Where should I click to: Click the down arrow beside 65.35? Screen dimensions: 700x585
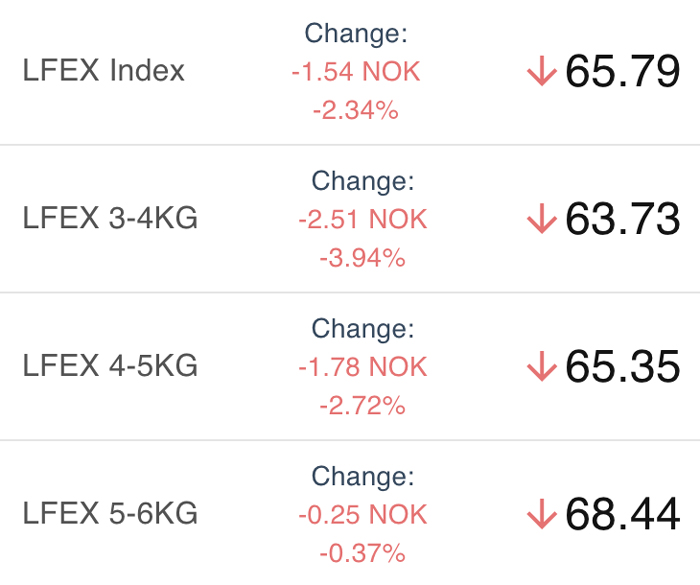pos(542,366)
